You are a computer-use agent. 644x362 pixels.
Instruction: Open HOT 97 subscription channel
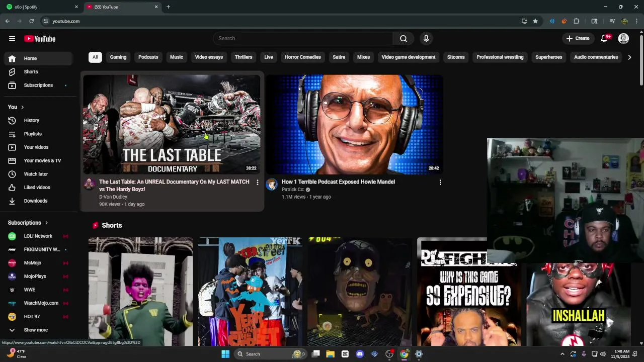38,317
